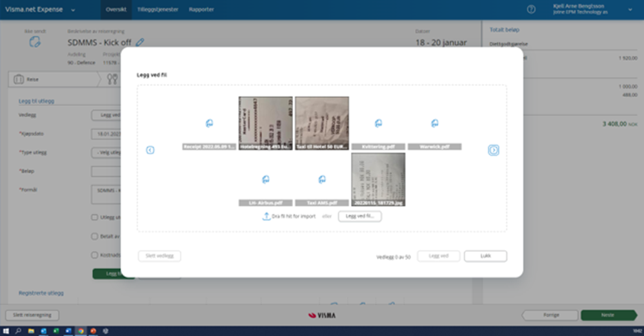644x336 pixels.
Task: Expand the user account menu arrow
Action: pyautogui.click(x=630, y=10)
